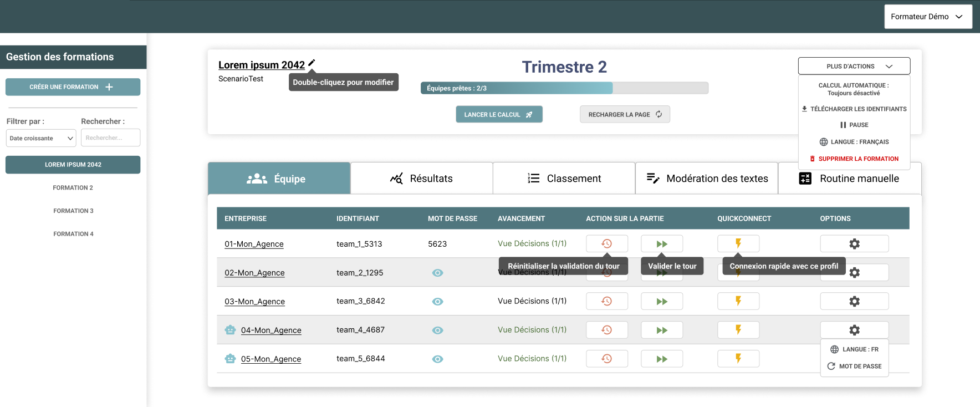
Task: Select Langue : Français menu entry
Action: point(854,142)
